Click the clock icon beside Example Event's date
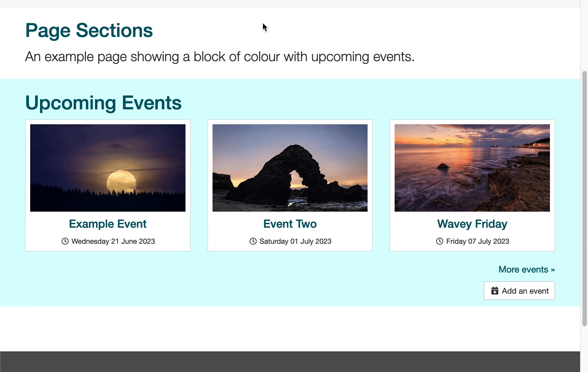The image size is (588, 372). [x=65, y=241]
